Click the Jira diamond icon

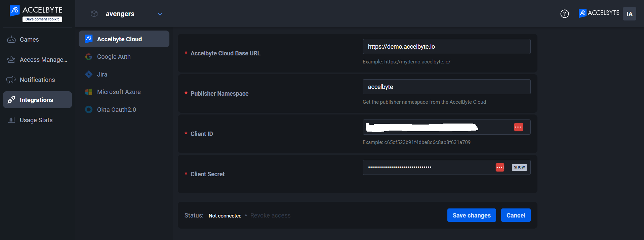(x=89, y=75)
